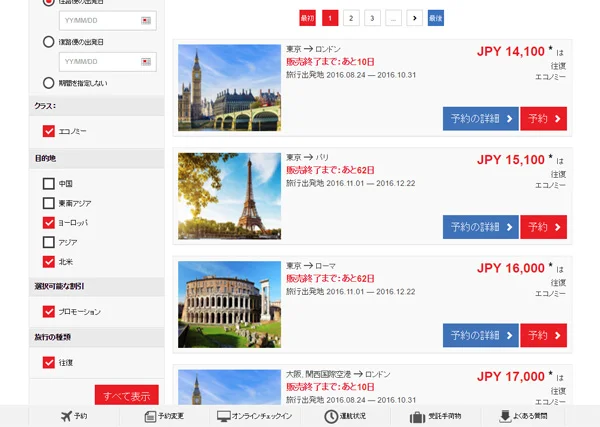Go to page 3 of results

372,18
